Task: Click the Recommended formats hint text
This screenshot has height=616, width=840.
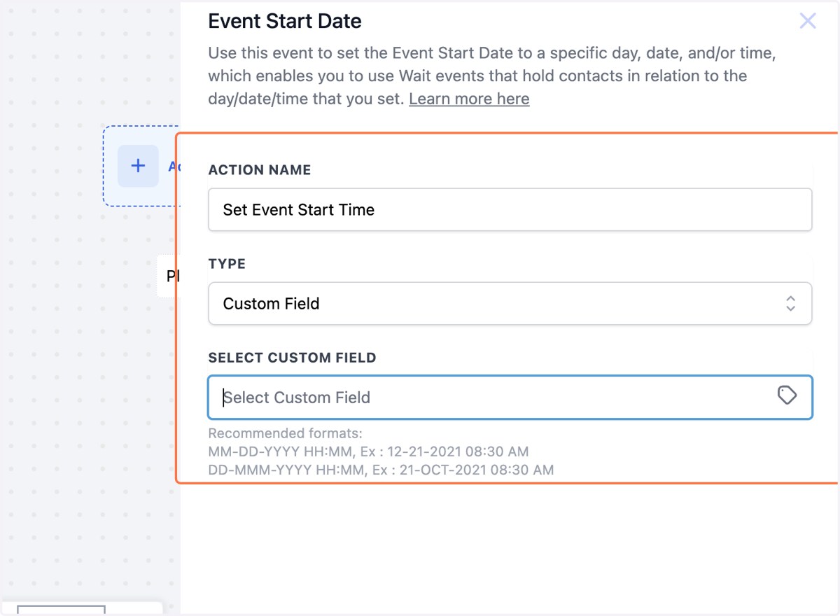Action: (x=285, y=433)
